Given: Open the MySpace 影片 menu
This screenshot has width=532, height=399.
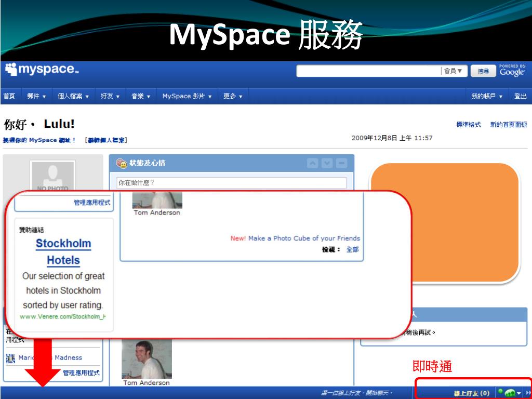Looking at the screenshot, I should (187, 96).
